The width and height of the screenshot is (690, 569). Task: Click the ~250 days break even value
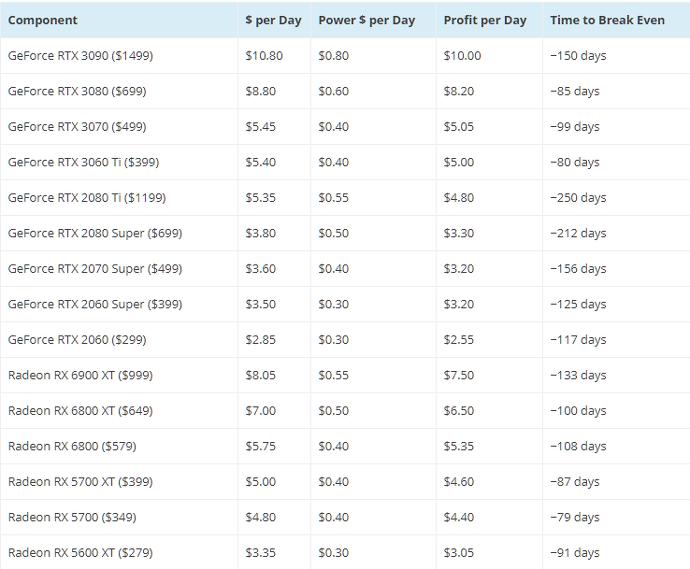(x=578, y=198)
